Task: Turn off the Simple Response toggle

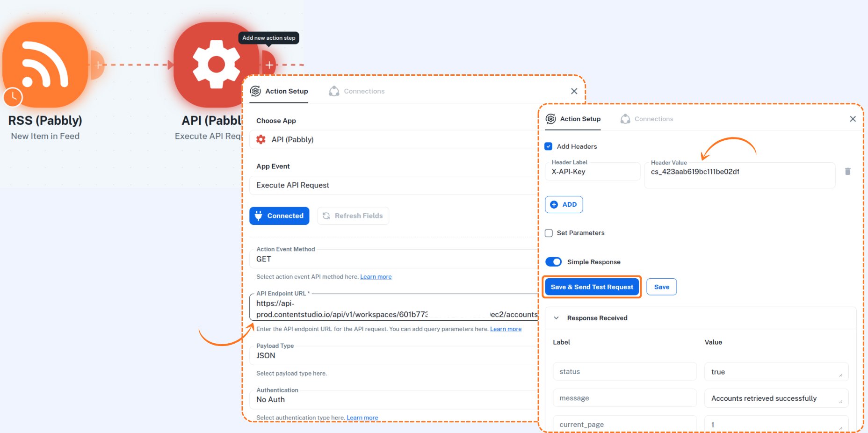Action: 554,262
